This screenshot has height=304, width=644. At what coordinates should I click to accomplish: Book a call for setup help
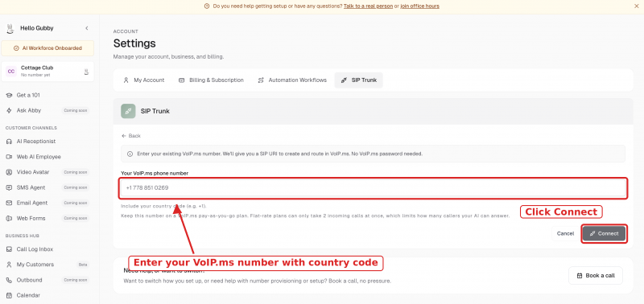[596, 276]
